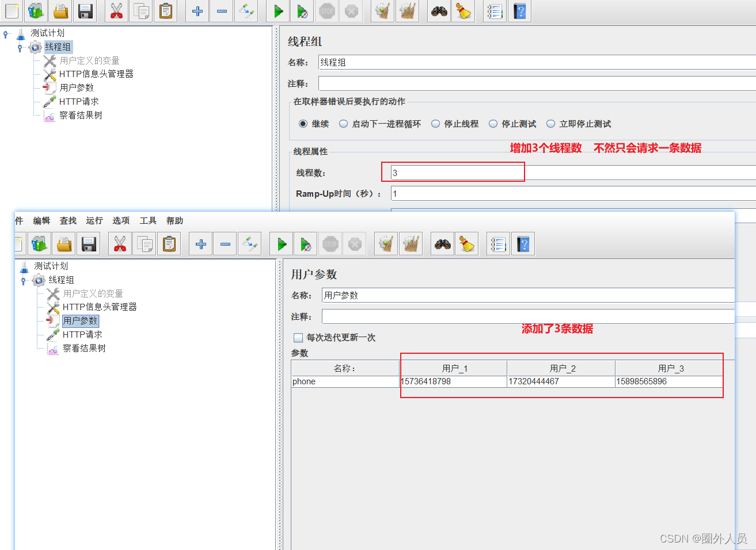Select 用户定义的变量 in the lower window tree

tap(93, 293)
